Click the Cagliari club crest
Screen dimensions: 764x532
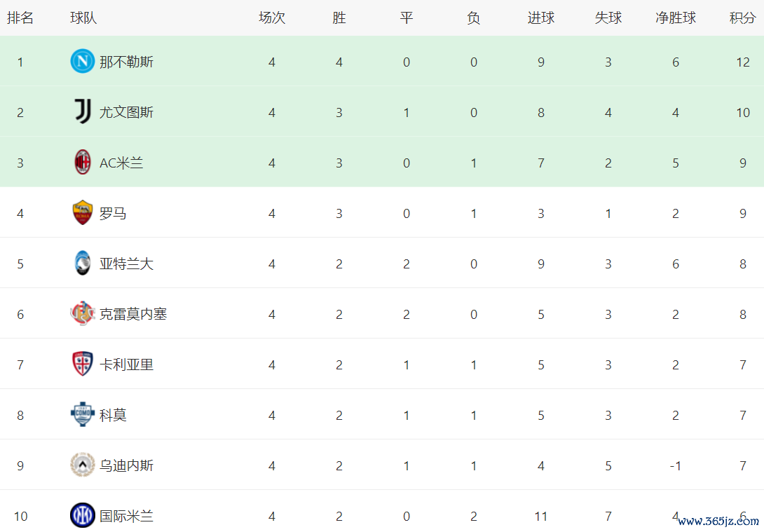click(x=83, y=364)
